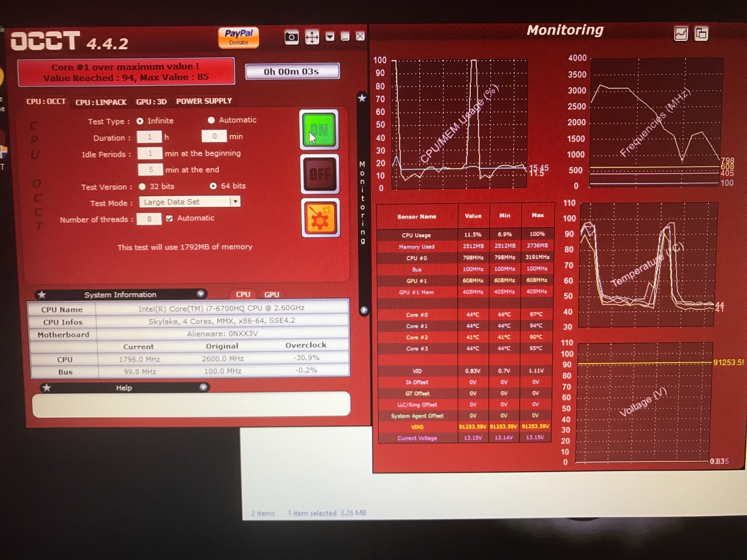Click the arrow below the vertical Monitoring label
This screenshot has height=560, width=747.
[363, 310]
